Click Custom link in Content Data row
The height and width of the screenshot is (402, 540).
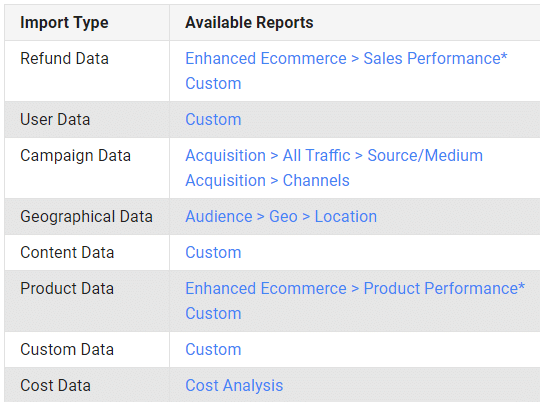coord(213,252)
